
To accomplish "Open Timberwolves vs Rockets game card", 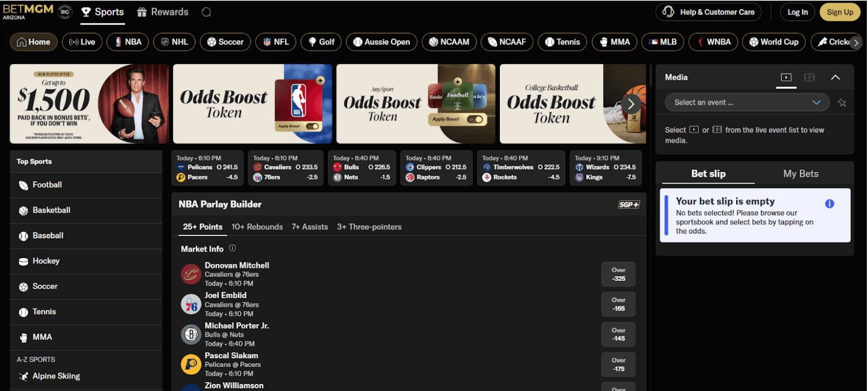I will pos(521,168).
